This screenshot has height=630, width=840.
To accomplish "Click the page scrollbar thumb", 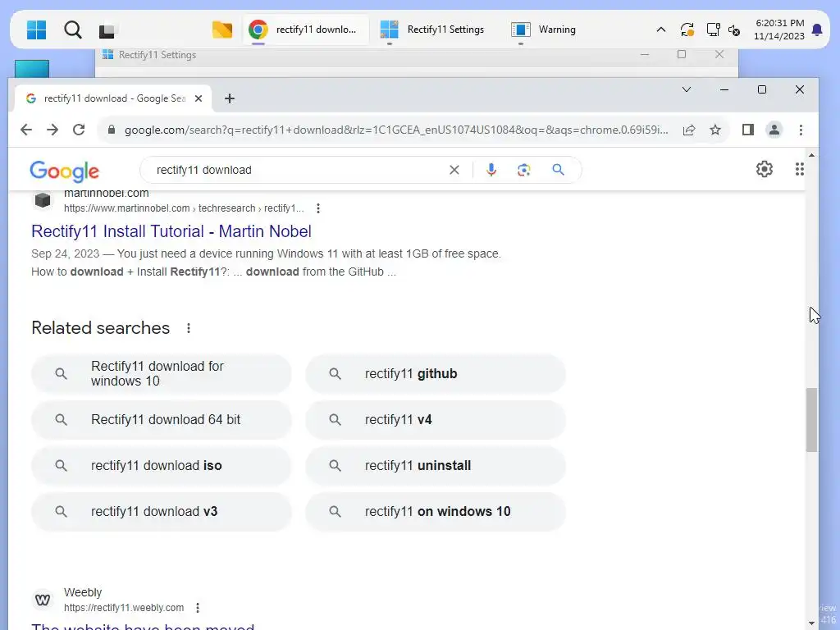I will [811, 420].
